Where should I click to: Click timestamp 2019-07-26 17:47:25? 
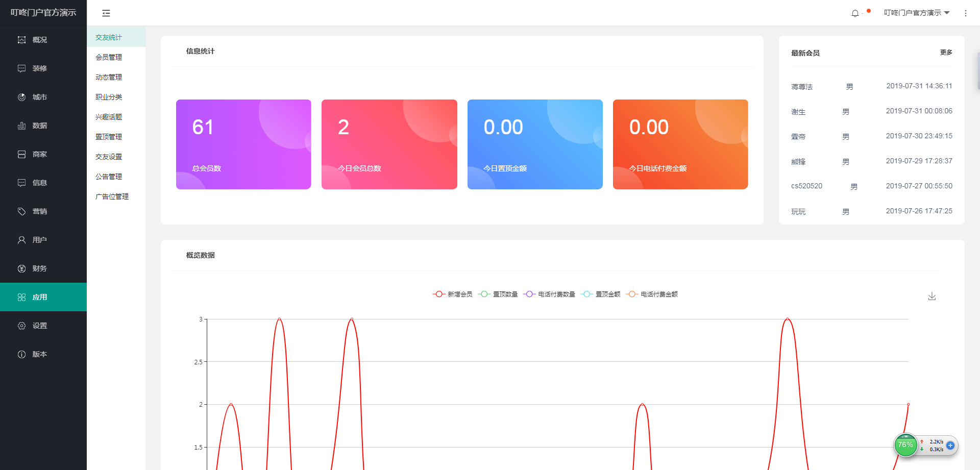click(x=919, y=211)
